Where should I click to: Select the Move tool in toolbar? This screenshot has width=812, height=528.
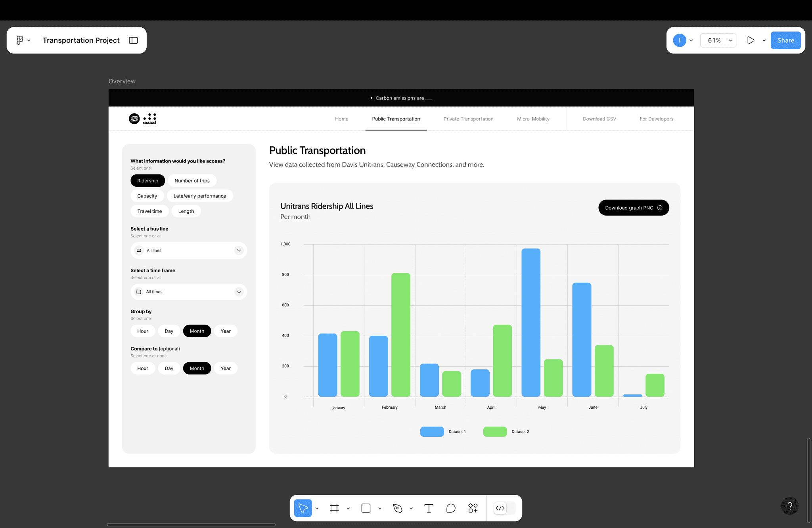click(x=303, y=508)
